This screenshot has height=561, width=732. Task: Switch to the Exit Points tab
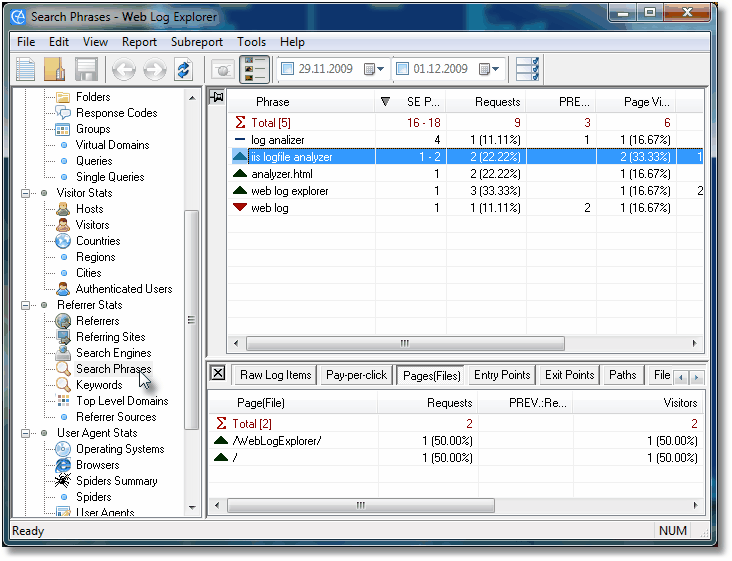coord(569,375)
